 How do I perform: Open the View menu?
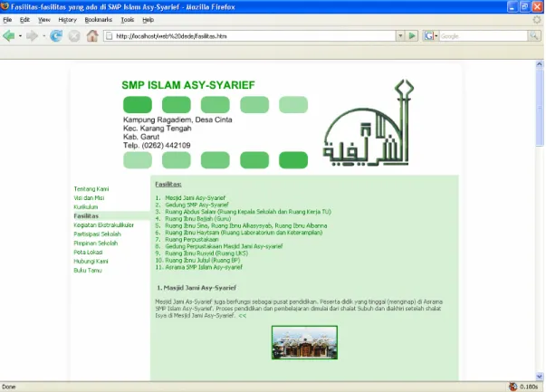(44, 20)
